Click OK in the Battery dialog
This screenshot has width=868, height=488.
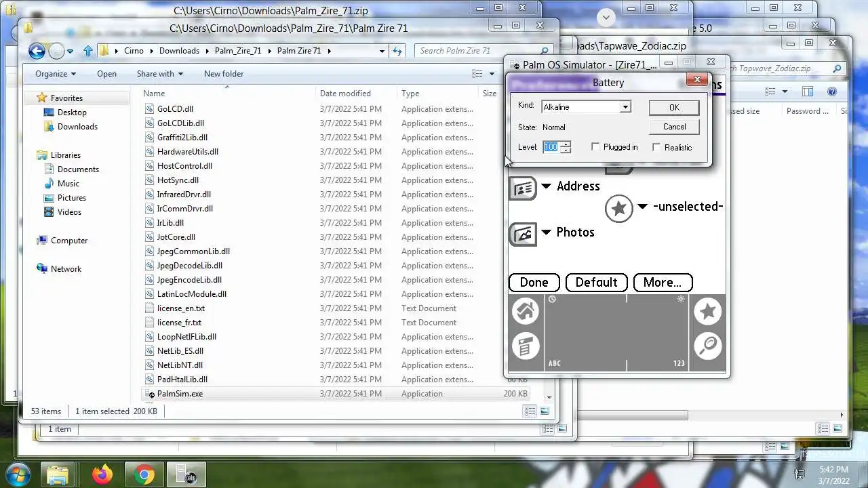point(674,108)
